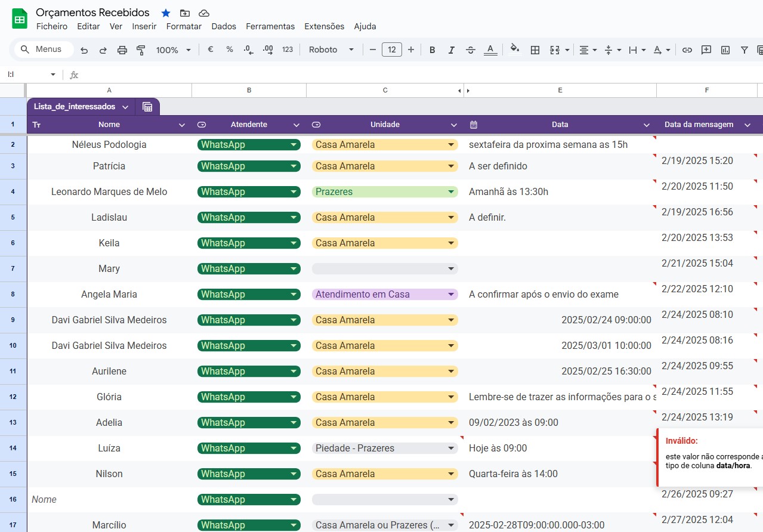
Task: Open the text color picker
Action: (490, 50)
